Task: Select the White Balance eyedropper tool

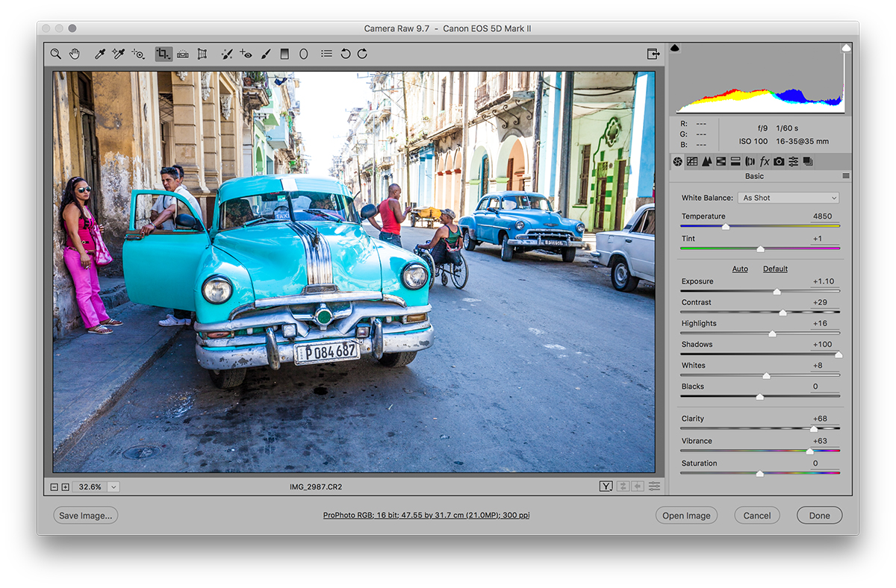Action: [99, 53]
